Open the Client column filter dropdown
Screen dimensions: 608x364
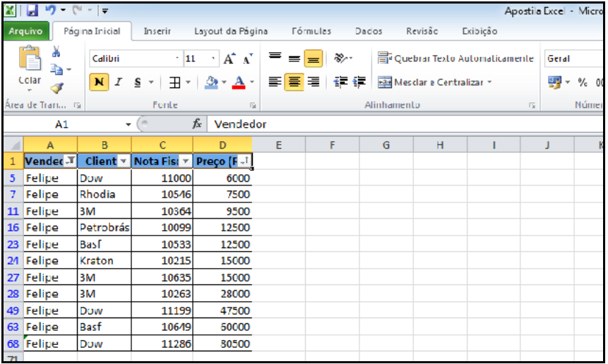pos(124,162)
